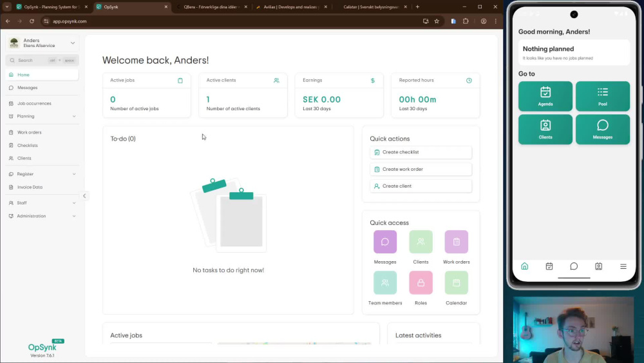644x363 pixels.
Task: Click the Active jobs clipboard icon
Action: [180, 81]
